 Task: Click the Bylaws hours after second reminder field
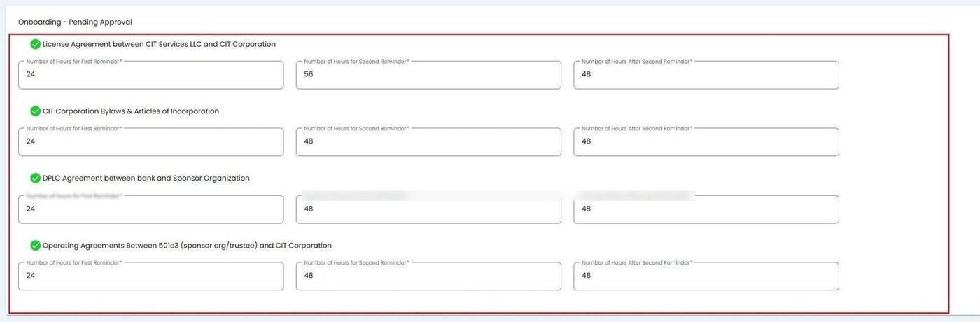point(706,142)
